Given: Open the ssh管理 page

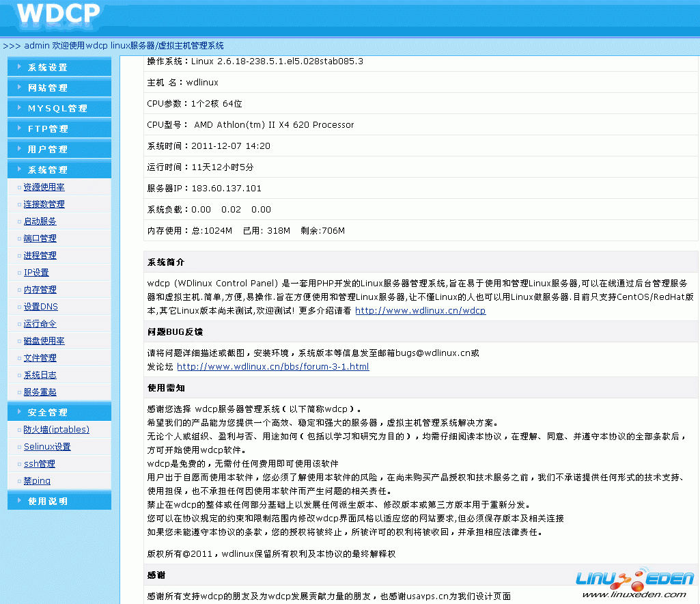Looking at the screenshot, I should point(41,463).
